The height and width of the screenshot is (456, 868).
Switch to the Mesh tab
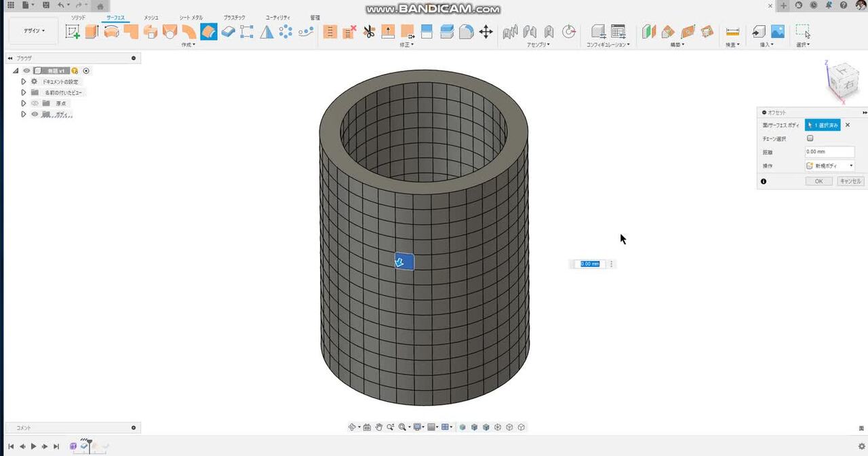pyautogui.click(x=151, y=17)
